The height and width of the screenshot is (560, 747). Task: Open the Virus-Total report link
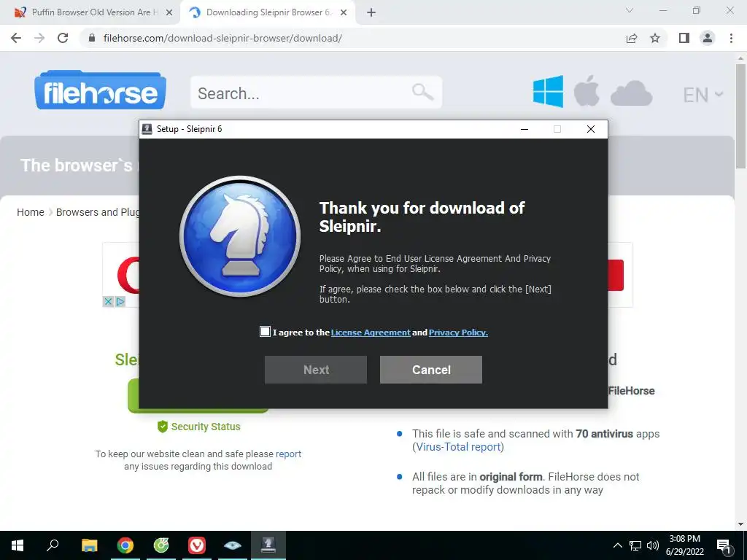click(458, 447)
